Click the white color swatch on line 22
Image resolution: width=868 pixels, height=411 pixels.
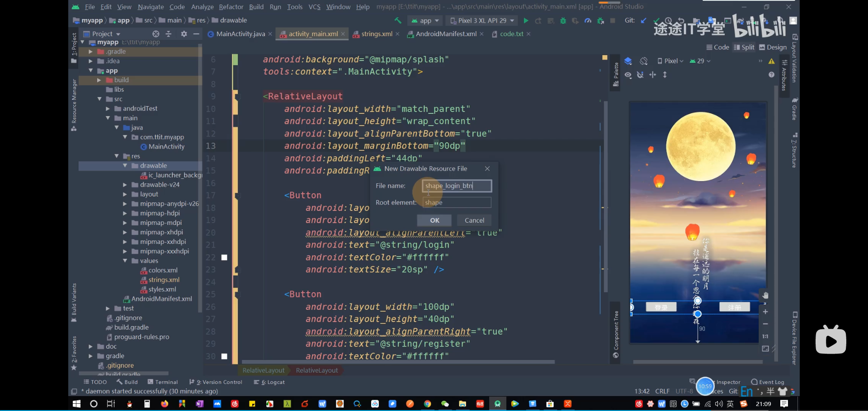point(224,257)
